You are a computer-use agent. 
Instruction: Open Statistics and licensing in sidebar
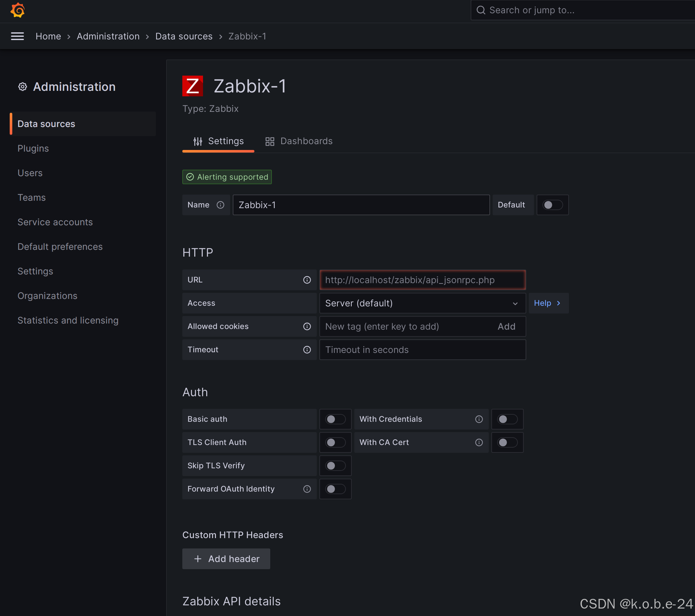tap(68, 320)
